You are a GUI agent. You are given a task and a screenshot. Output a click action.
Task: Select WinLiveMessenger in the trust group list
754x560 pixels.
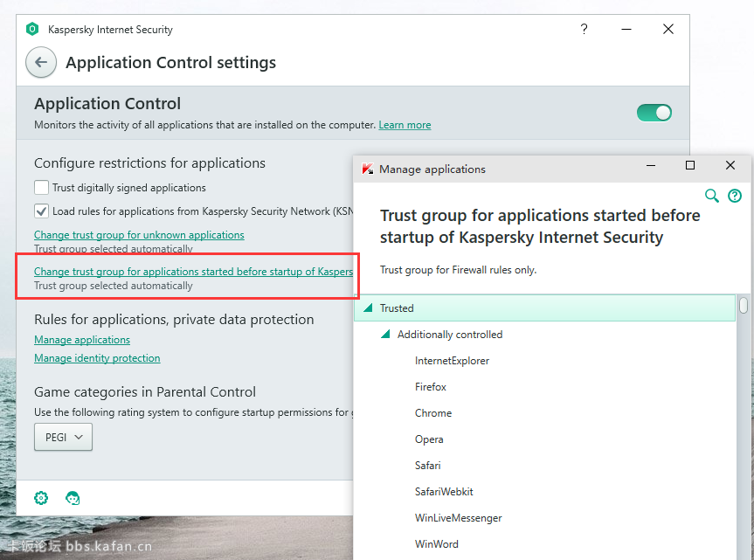click(x=459, y=518)
